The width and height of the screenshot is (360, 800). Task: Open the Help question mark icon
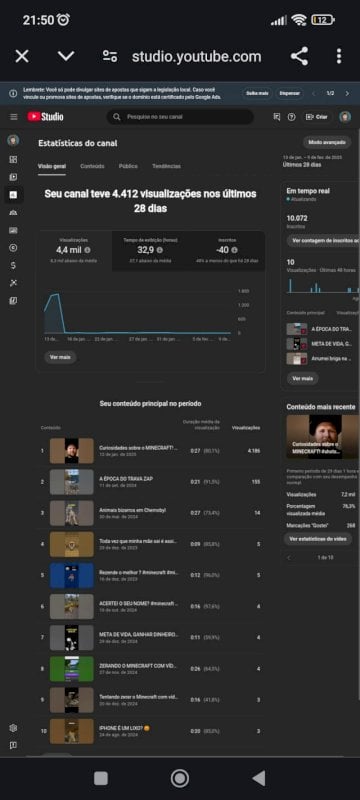(x=291, y=117)
